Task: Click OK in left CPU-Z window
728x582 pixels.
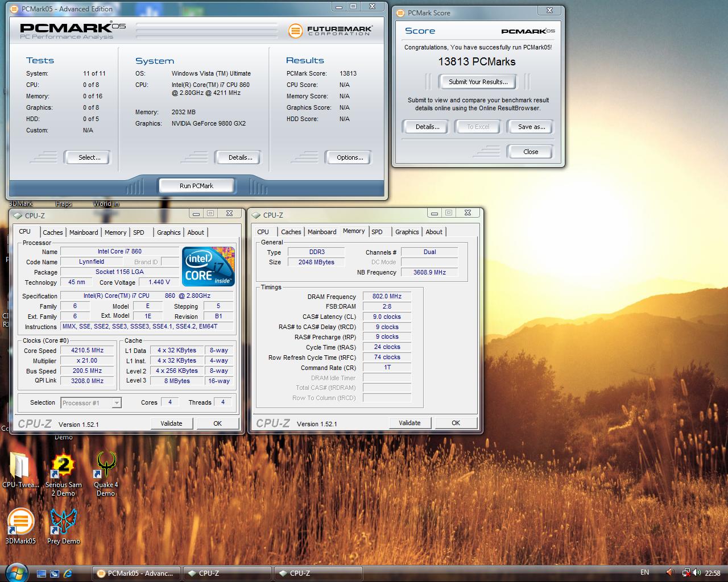Action: [x=217, y=423]
